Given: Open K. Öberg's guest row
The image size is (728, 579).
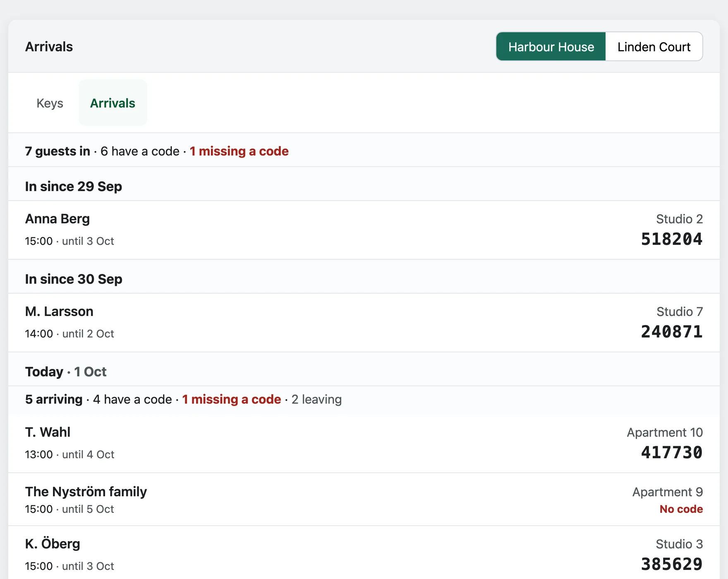Looking at the screenshot, I should [364, 553].
